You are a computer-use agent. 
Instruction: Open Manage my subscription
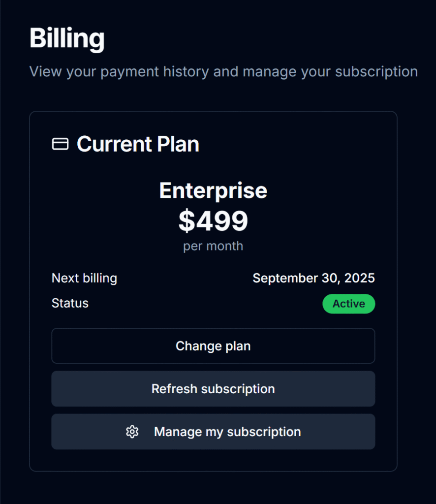click(x=213, y=432)
